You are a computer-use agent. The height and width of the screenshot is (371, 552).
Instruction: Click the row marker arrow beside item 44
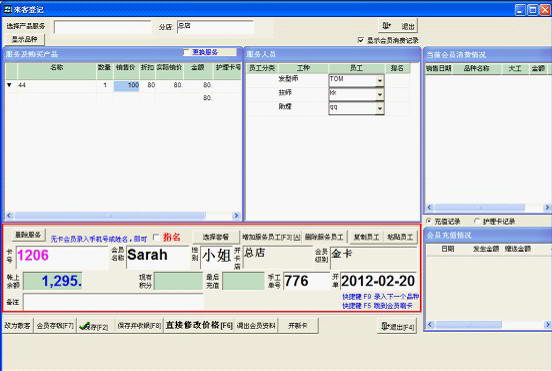pyautogui.click(x=10, y=85)
